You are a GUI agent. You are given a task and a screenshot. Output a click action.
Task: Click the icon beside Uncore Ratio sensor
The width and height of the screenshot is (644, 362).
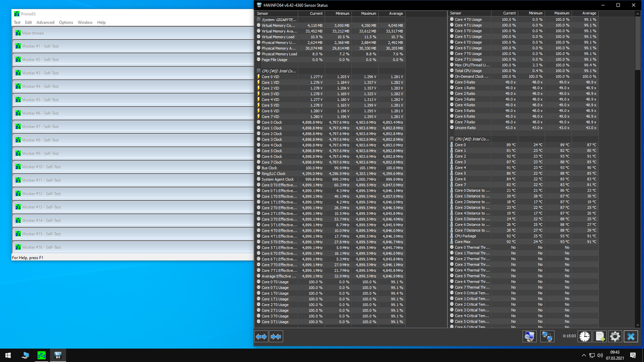(x=452, y=128)
